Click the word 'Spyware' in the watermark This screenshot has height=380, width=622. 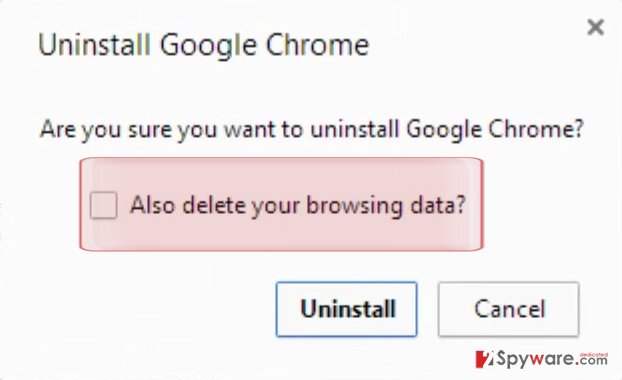click(x=535, y=360)
